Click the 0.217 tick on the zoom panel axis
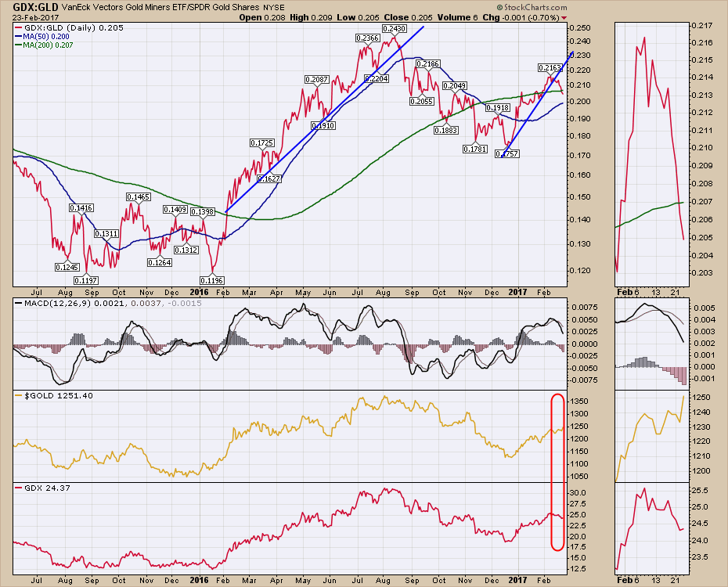Viewport: 728px width, 587px height. tap(702, 26)
